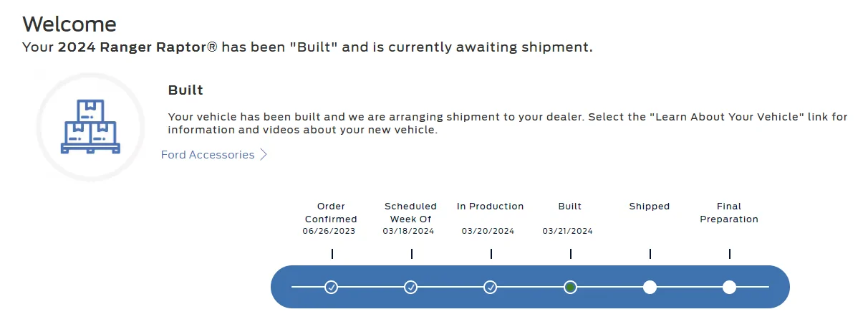
Task: Click the stacked boxes pallet icon
Action: point(90,127)
